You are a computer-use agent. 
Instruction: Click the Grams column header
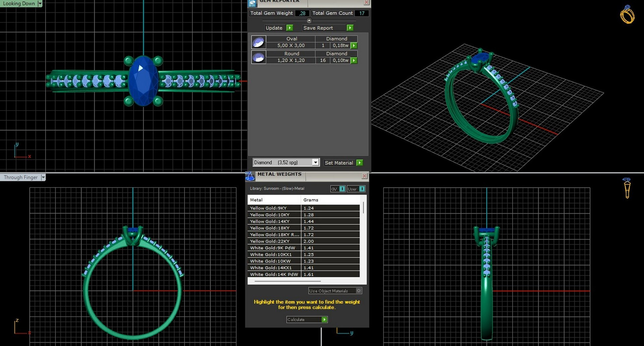[330, 200]
